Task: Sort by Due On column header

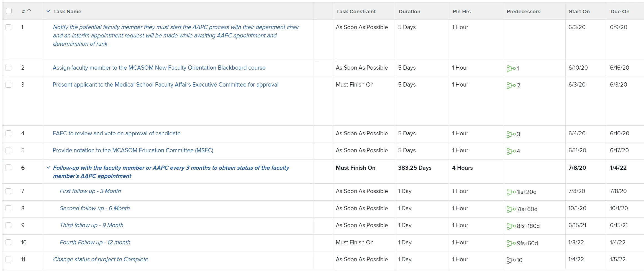Action: click(x=620, y=11)
